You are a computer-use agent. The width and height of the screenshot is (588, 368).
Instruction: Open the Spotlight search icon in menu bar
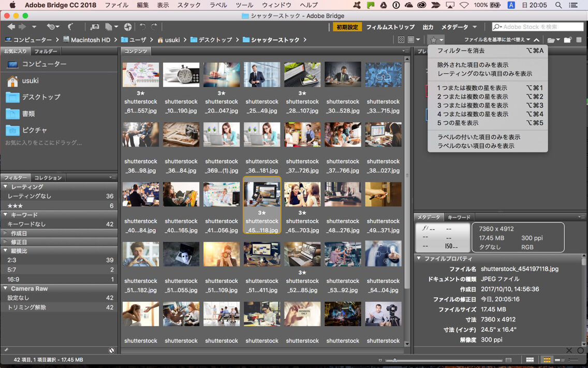[558, 5]
